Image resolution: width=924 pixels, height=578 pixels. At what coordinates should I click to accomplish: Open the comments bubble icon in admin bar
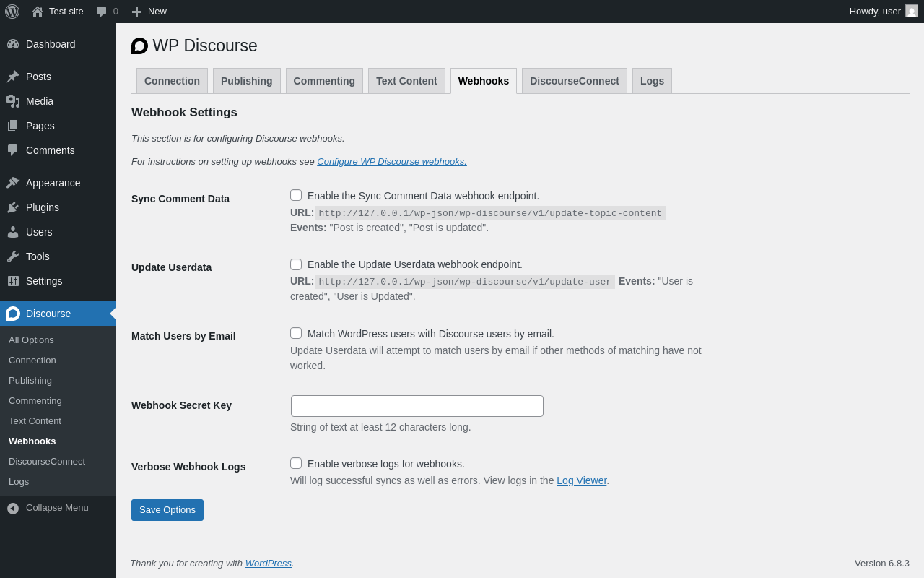102,12
